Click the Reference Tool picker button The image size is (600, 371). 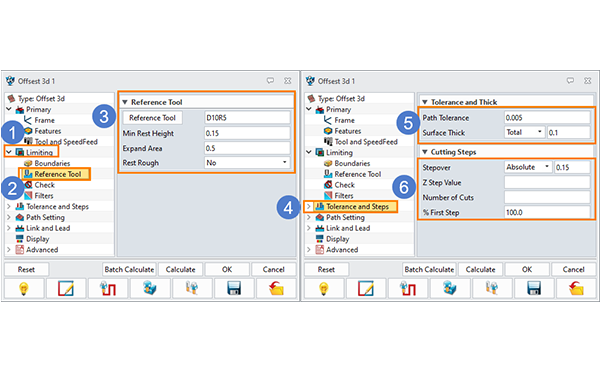click(x=152, y=118)
